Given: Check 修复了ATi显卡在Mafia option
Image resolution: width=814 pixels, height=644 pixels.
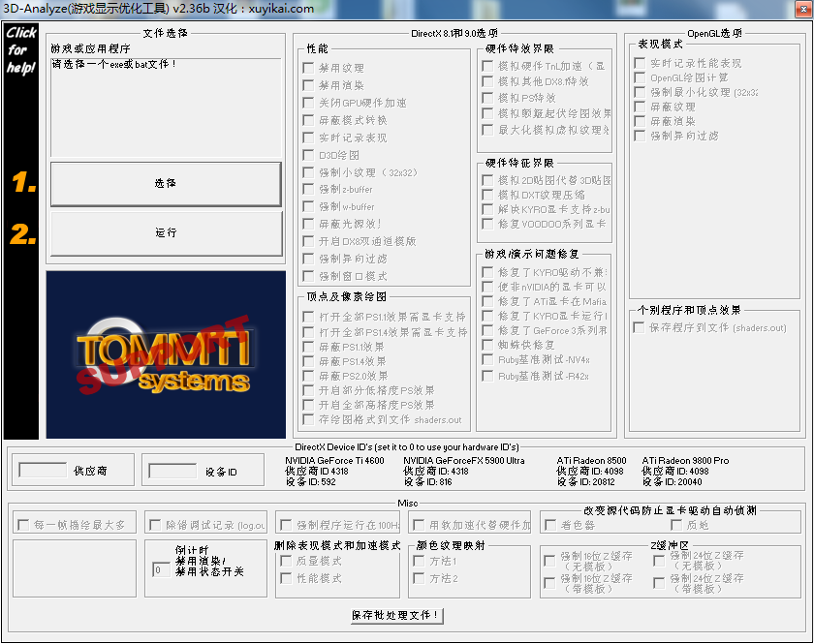Looking at the screenshot, I should (x=487, y=301).
